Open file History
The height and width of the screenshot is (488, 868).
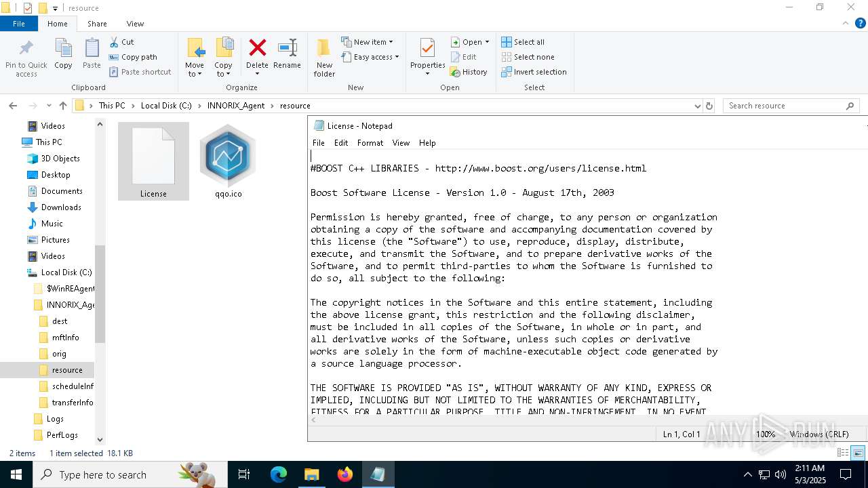(x=469, y=72)
